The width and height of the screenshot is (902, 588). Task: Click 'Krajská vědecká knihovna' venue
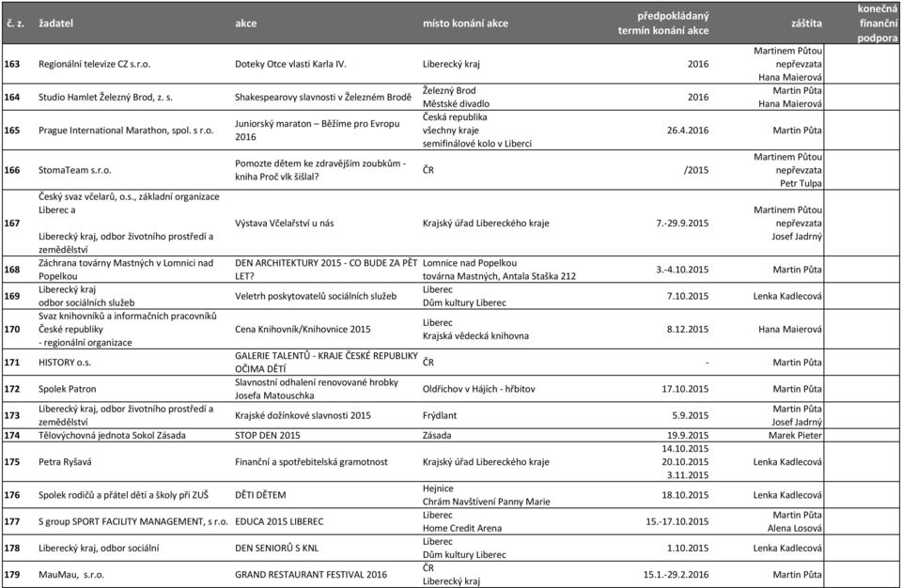click(475, 336)
